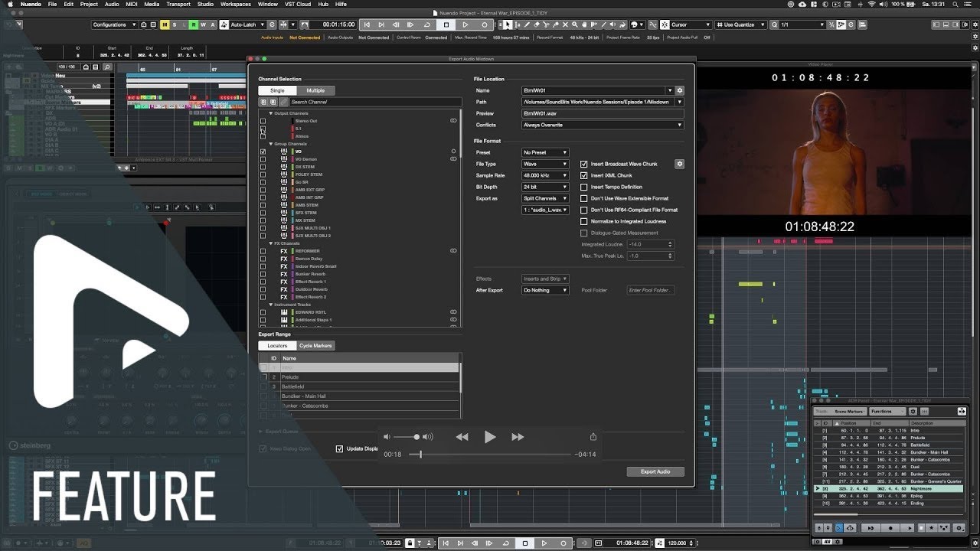
Task: Open Broadcast Wave Chunk settings gear
Action: (x=679, y=164)
